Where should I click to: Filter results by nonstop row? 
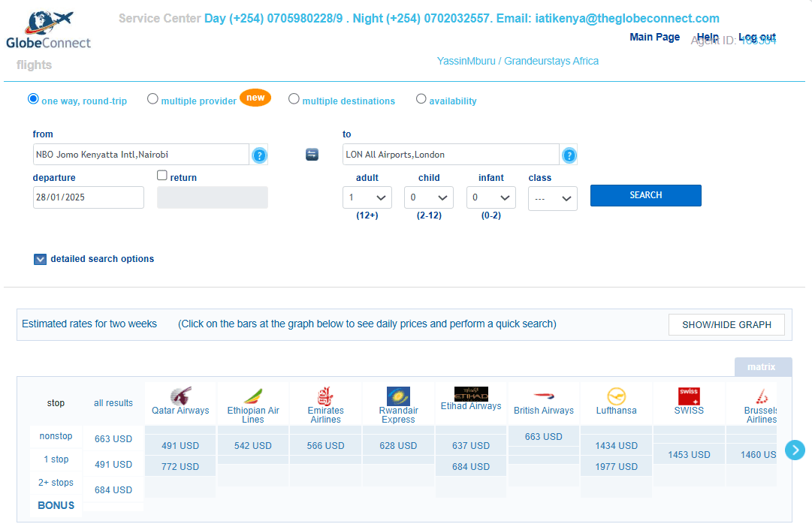coord(56,436)
